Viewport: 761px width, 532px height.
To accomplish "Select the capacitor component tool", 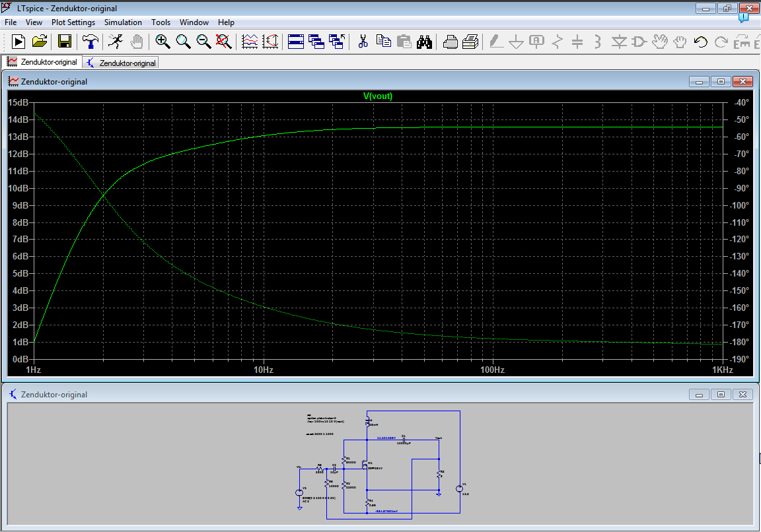I will (577, 42).
